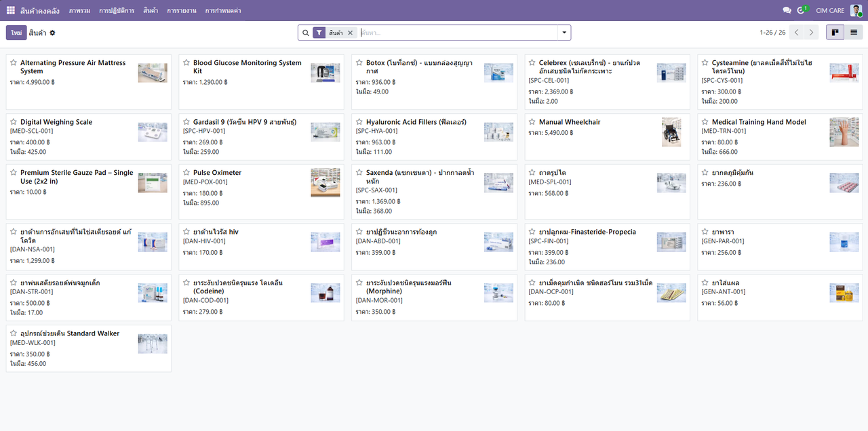Toggle favorite star on Celebrex

coord(532,63)
